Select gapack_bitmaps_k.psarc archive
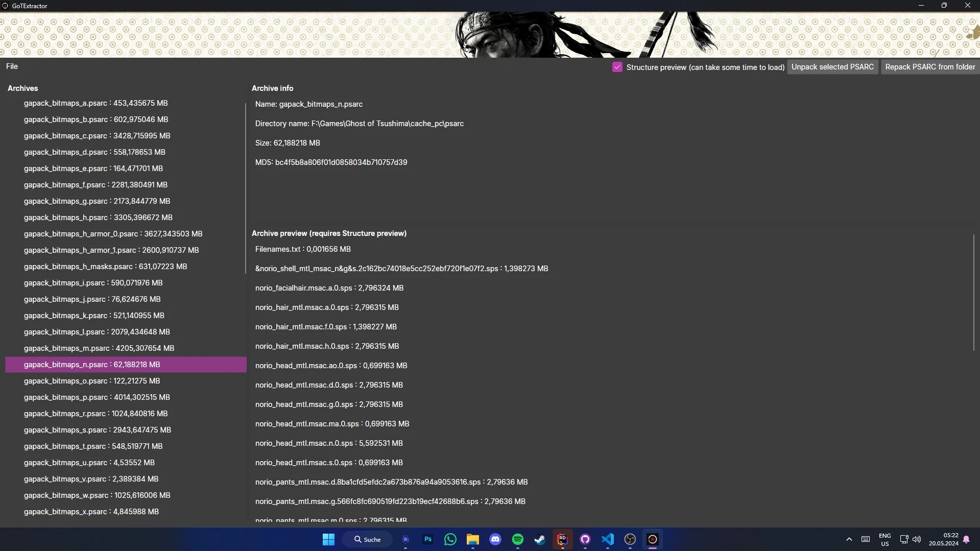 (126, 316)
